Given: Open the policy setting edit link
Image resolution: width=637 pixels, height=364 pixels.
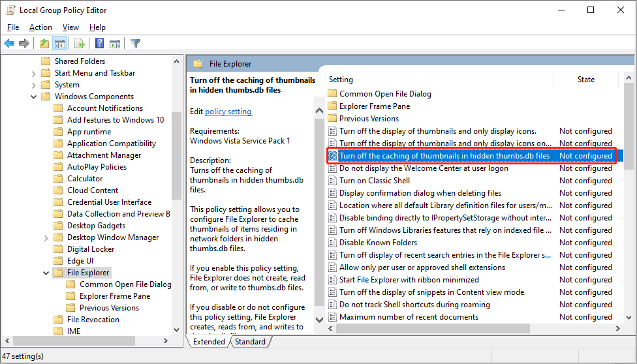Looking at the screenshot, I should (x=228, y=112).
